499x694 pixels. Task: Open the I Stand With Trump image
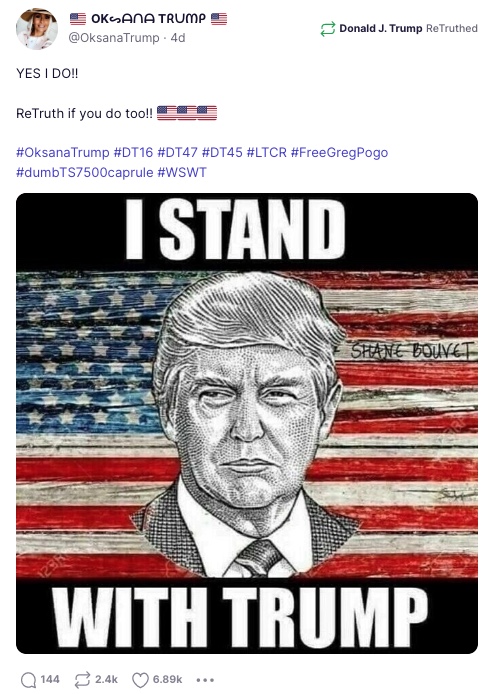coord(247,423)
